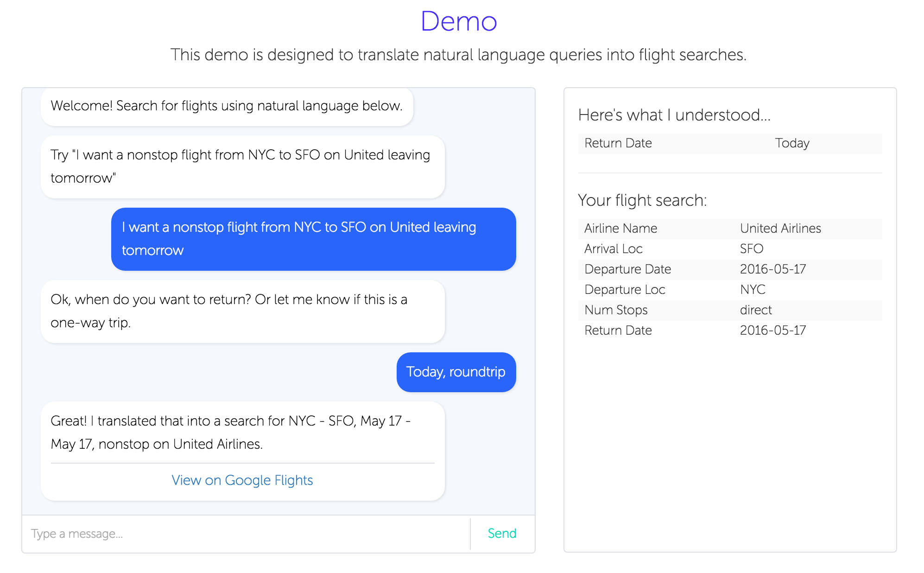The image size is (924, 573).
Task: Click the Num Stops direct row
Action: [x=729, y=310]
